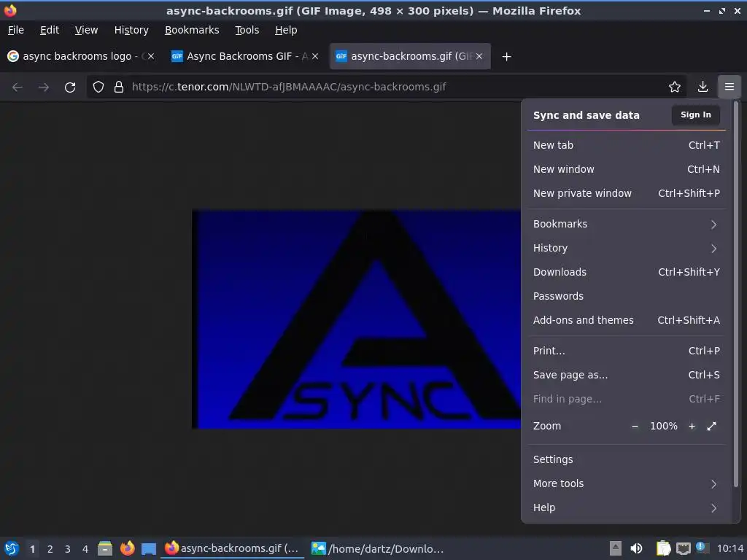Close the async backrooms logo tab
This screenshot has height=560, width=747.
(151, 56)
